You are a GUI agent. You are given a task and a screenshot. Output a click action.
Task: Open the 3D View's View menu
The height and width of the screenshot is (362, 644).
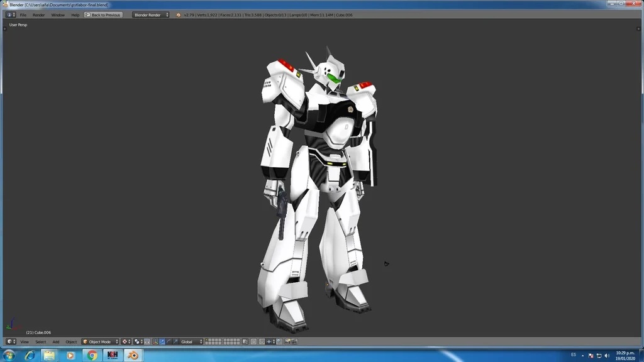[x=25, y=341]
